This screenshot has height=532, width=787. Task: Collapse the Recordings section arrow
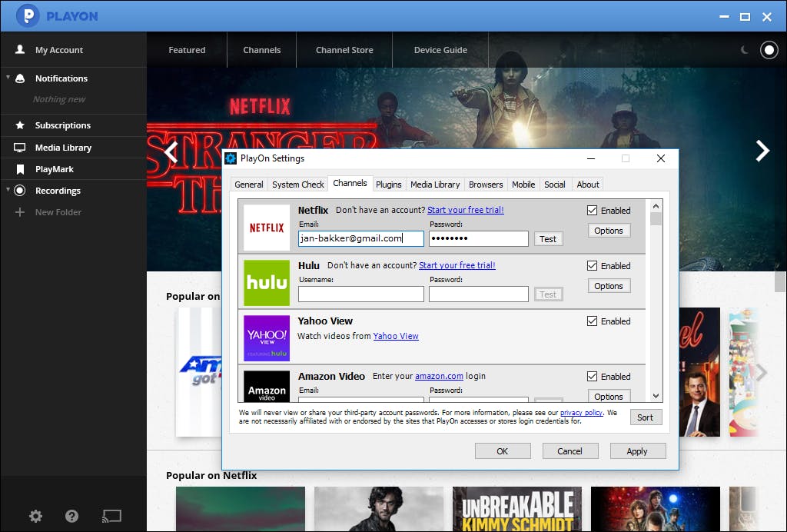pos(8,190)
